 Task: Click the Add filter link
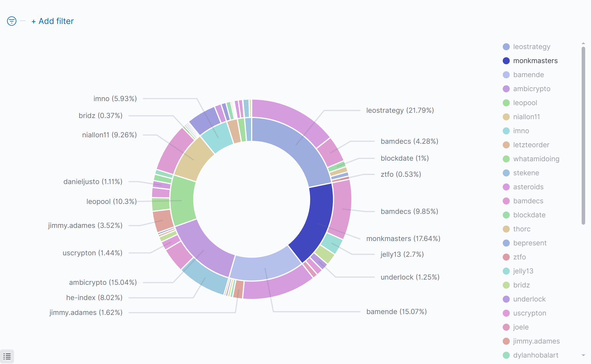tap(53, 21)
